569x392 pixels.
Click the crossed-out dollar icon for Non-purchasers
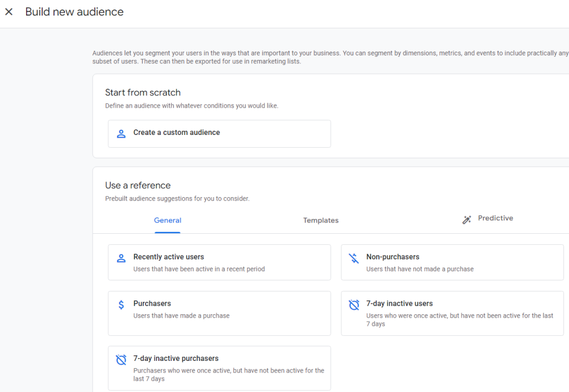(354, 258)
